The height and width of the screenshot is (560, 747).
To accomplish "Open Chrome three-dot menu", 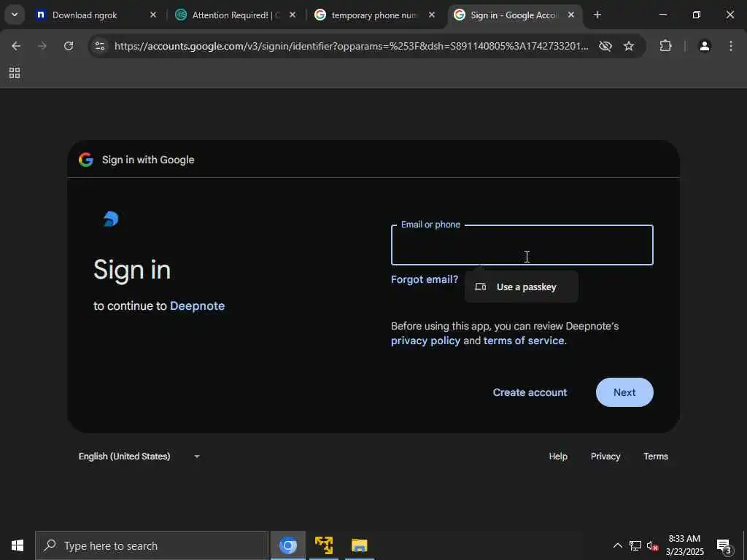I will click(731, 46).
